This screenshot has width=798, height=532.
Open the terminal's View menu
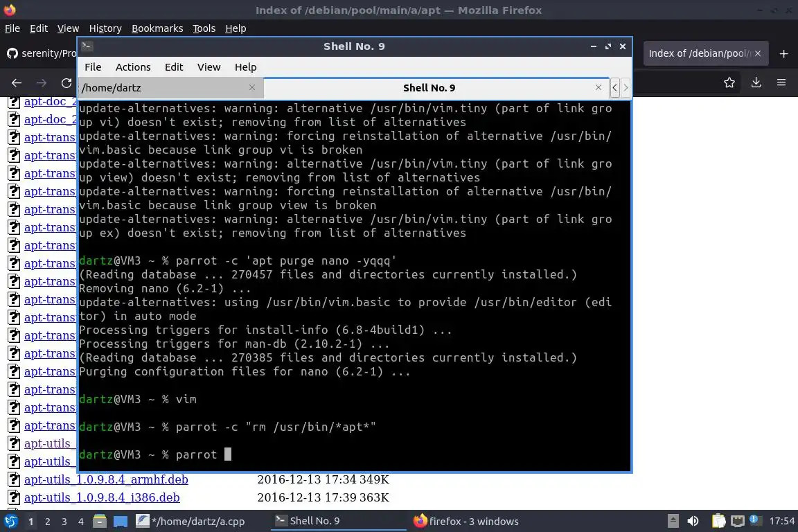[209, 67]
